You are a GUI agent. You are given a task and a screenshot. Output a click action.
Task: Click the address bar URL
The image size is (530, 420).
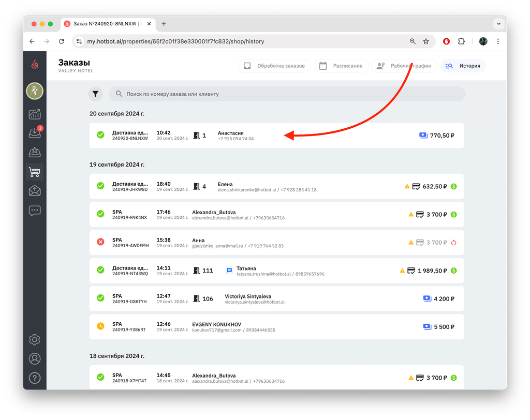tap(175, 41)
